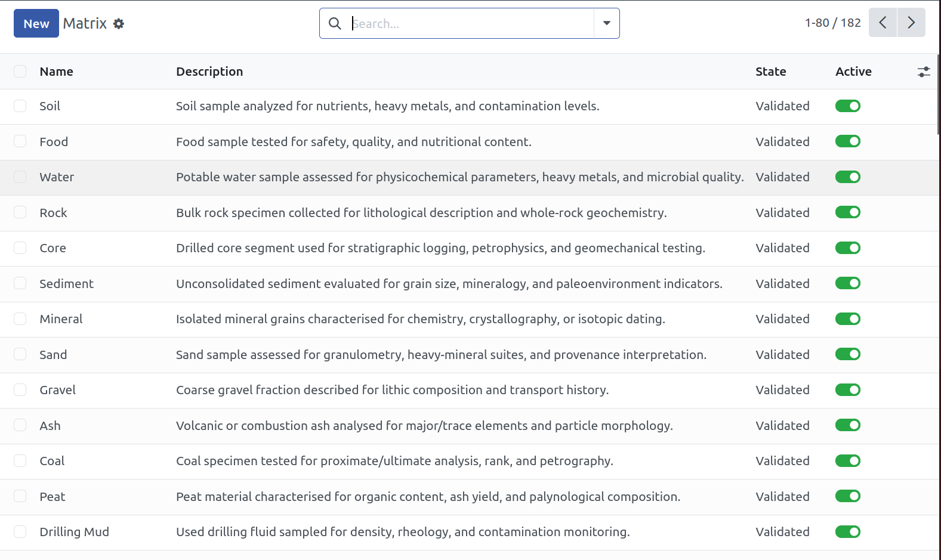Open the Mineral matrix record
The image size is (941, 560).
(61, 319)
